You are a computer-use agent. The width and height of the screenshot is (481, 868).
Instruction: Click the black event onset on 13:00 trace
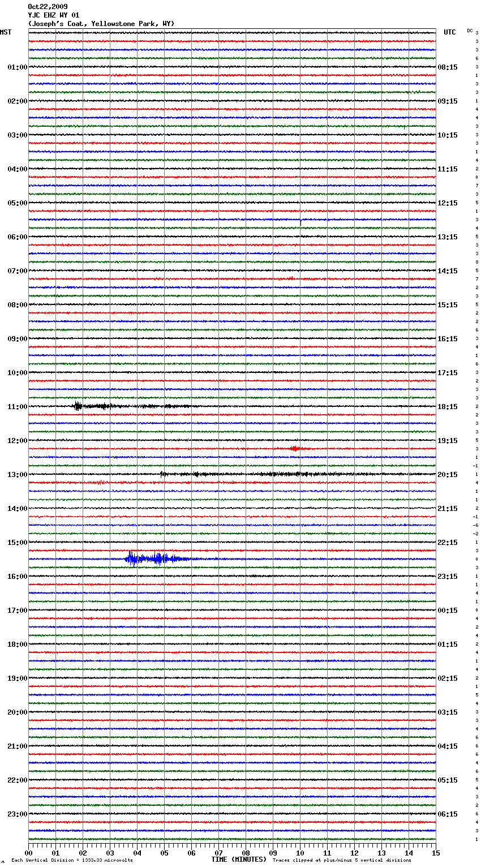[163, 474]
